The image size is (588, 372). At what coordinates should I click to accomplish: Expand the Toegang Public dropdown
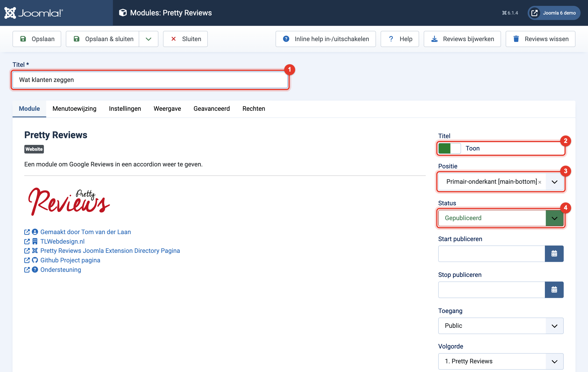[x=501, y=326]
